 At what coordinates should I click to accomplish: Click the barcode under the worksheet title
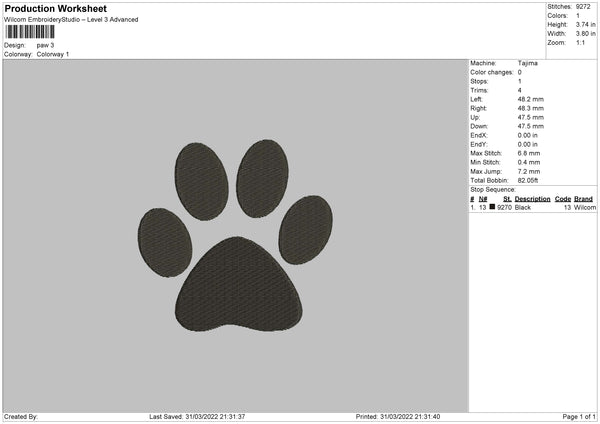tap(30, 32)
